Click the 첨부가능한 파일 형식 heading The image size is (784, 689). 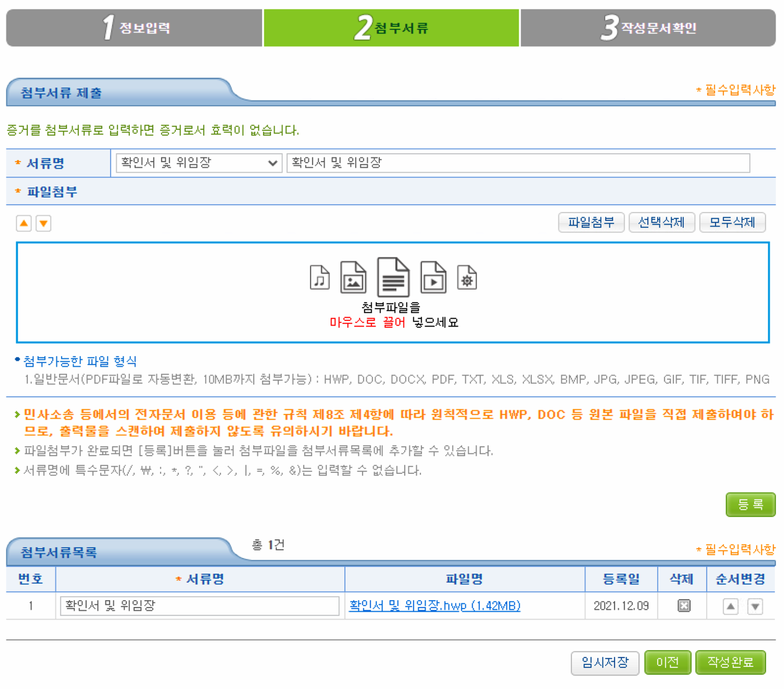click(x=80, y=361)
